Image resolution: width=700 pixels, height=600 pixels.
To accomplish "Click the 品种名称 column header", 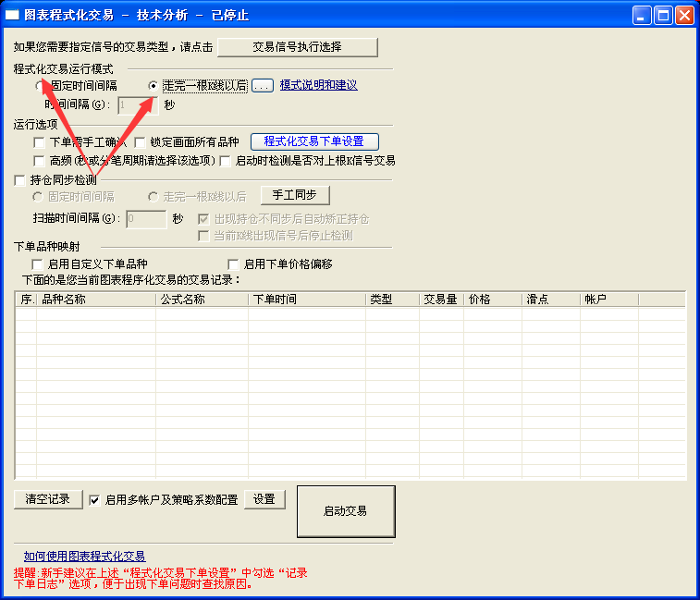I will pos(96,300).
